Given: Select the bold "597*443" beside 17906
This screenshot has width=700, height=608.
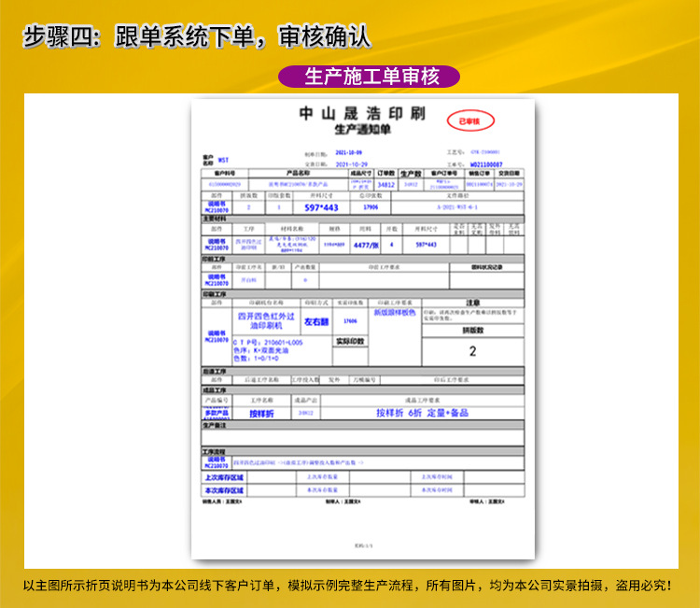Looking at the screenshot, I should tap(321, 207).
